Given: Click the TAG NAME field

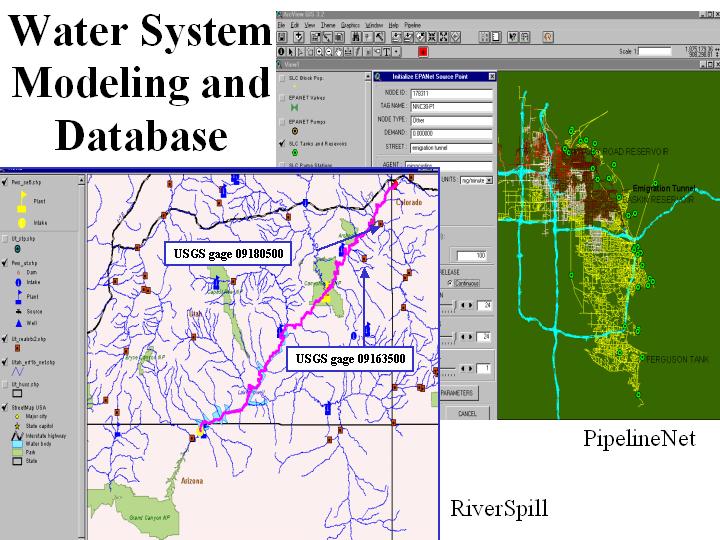Looking at the screenshot, I should [452, 107].
